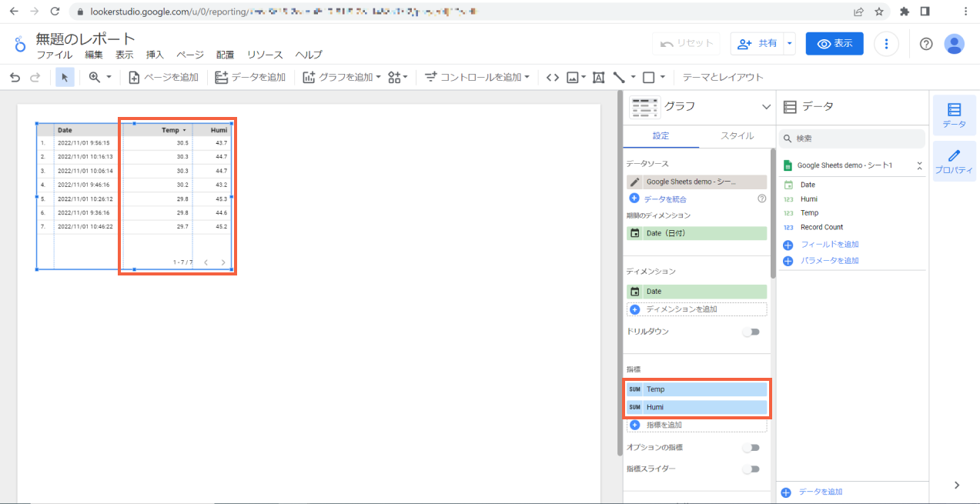Click the 表示 view button
Viewport: 980px width, 504px height.
835,43
